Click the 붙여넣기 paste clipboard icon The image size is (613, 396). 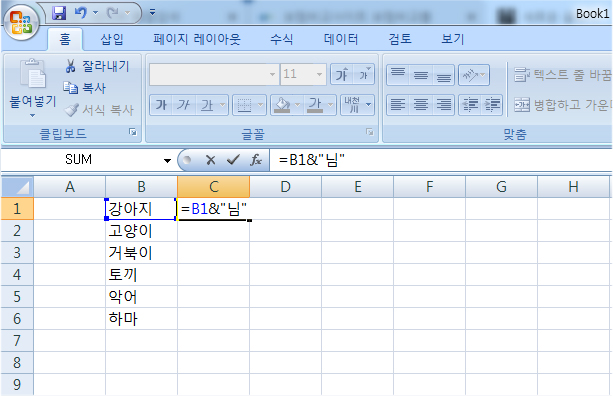coord(33,73)
